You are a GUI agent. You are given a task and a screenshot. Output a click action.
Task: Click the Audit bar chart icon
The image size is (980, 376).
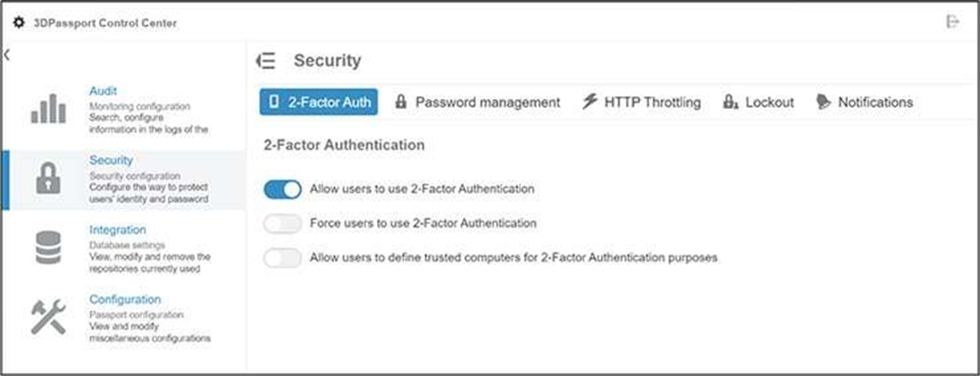pyautogui.click(x=48, y=108)
